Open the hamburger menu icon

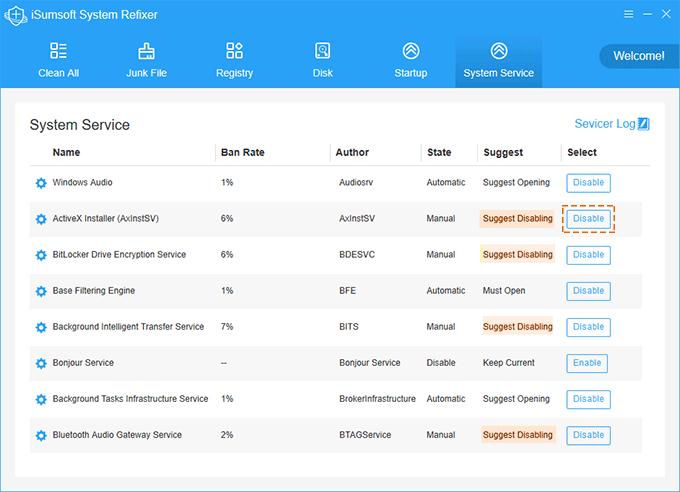tap(628, 14)
